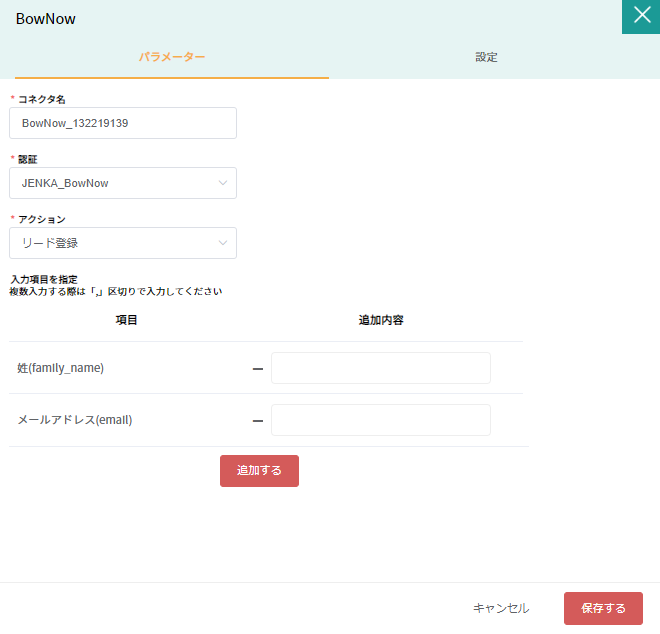Open the 認証 dropdown showing JENKA_BowNow

tap(123, 183)
